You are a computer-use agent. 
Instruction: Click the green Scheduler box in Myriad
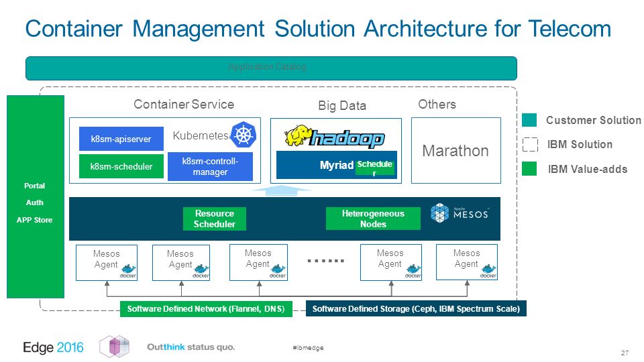tap(374, 168)
